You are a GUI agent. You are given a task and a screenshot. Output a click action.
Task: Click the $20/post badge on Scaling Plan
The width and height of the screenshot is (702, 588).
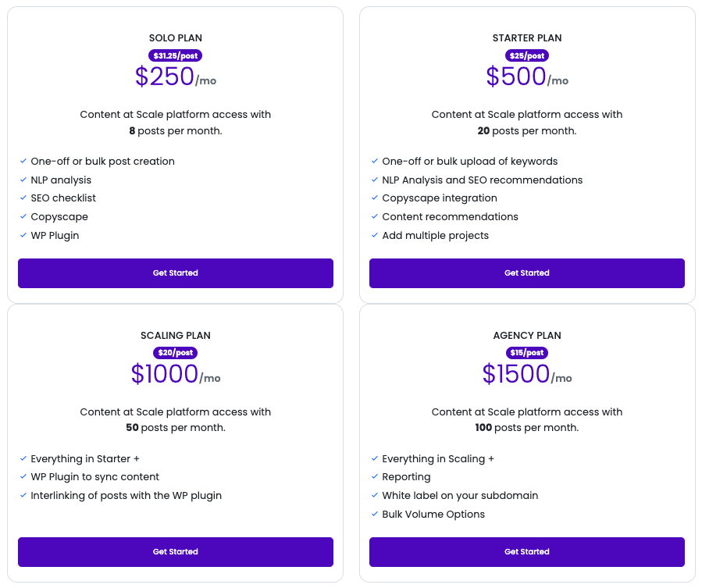click(176, 353)
